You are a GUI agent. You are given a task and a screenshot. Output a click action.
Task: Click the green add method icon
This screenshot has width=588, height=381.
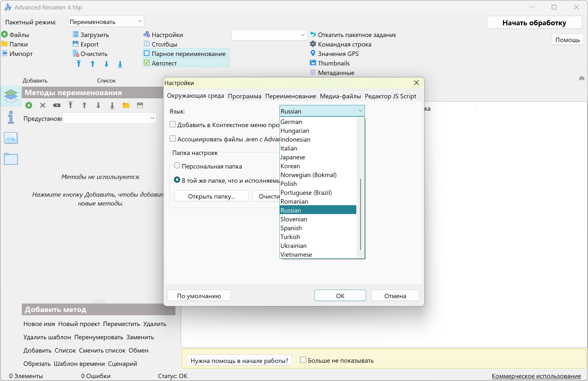click(29, 105)
